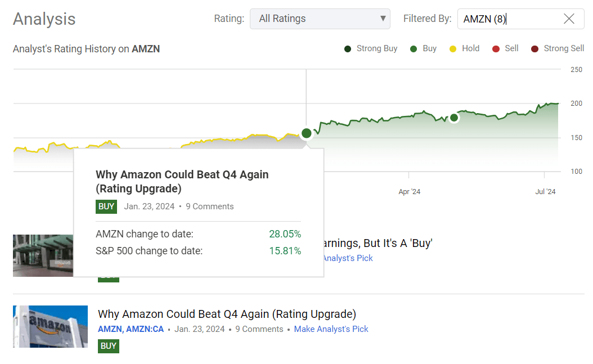Click the Amazon sign thumbnail image
Viewport: 593px width, 364px height.
tap(50, 327)
